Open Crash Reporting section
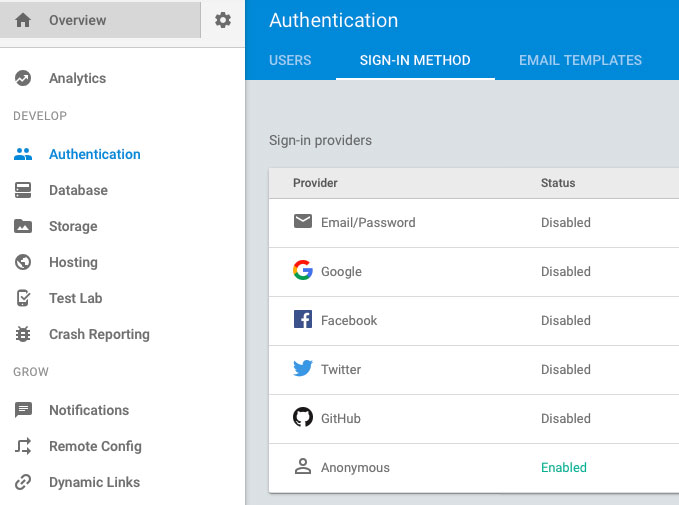This screenshot has width=679, height=505. click(x=100, y=334)
